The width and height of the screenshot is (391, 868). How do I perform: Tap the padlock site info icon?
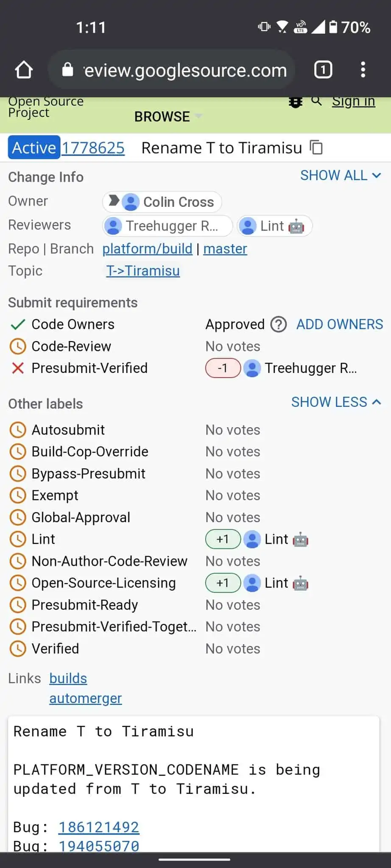pyautogui.click(x=67, y=70)
